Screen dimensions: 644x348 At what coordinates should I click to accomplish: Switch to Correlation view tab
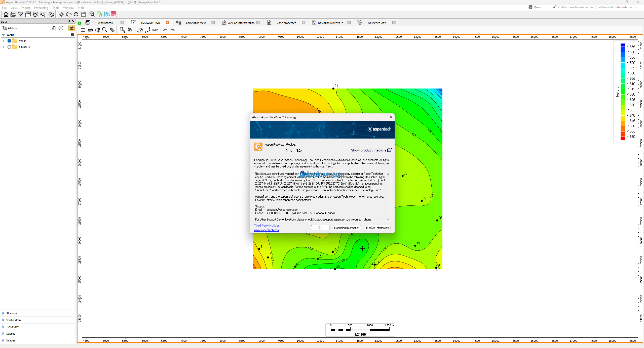click(x=196, y=23)
